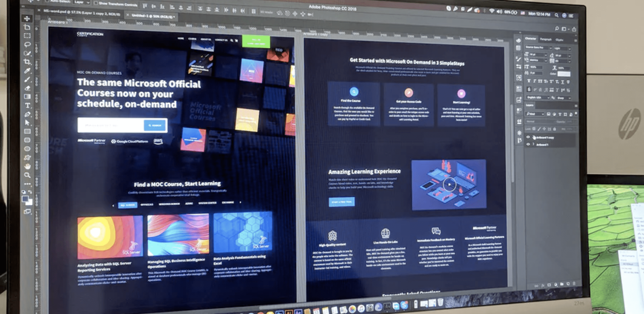Open the layer filter Kind dropdown
Image resolution: width=644 pixels, height=314 pixels.
pyautogui.click(x=535, y=114)
